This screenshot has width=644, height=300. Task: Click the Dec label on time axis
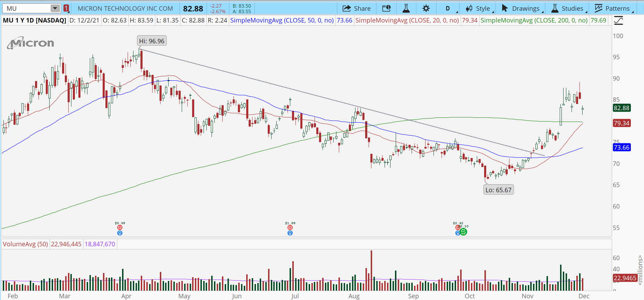click(584, 296)
